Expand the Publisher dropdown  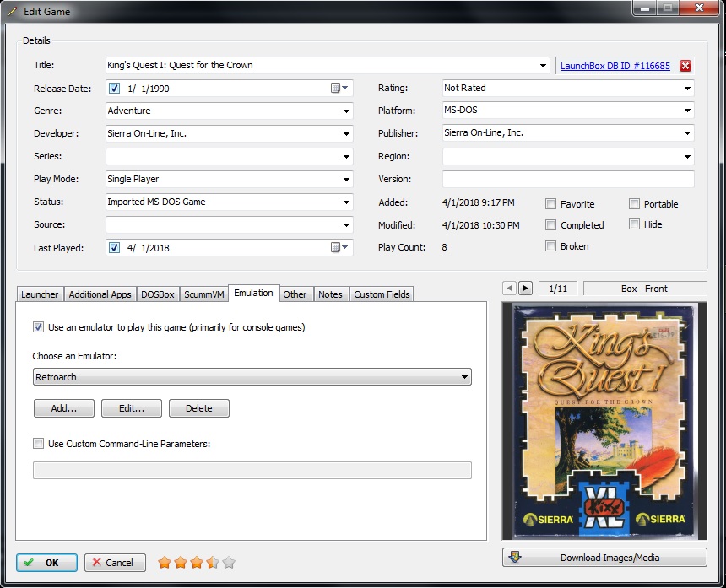687,132
